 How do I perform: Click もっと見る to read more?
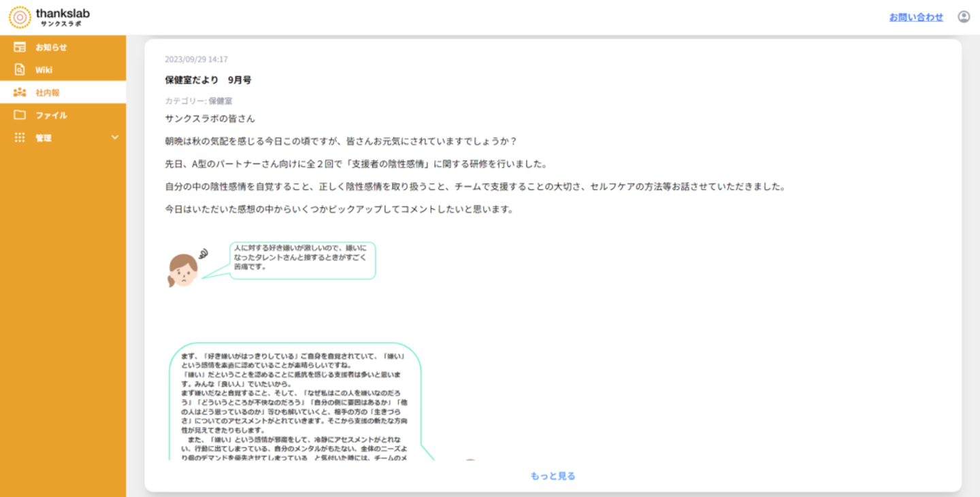(x=553, y=476)
